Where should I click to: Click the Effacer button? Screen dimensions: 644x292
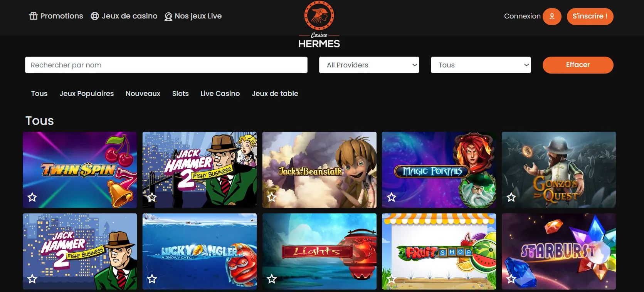tap(578, 65)
